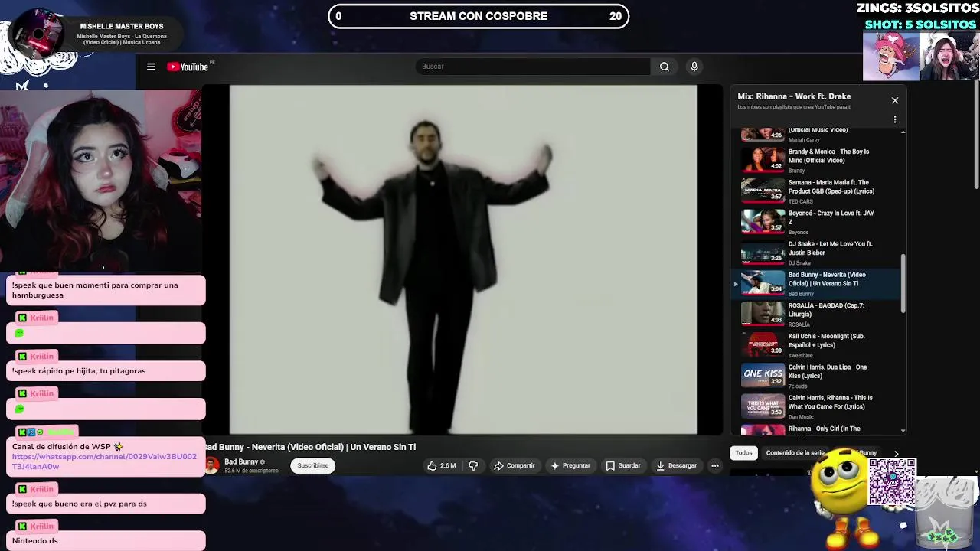Show more filter chips with right chevron
Screen dimensions: 980x551
[896, 454]
